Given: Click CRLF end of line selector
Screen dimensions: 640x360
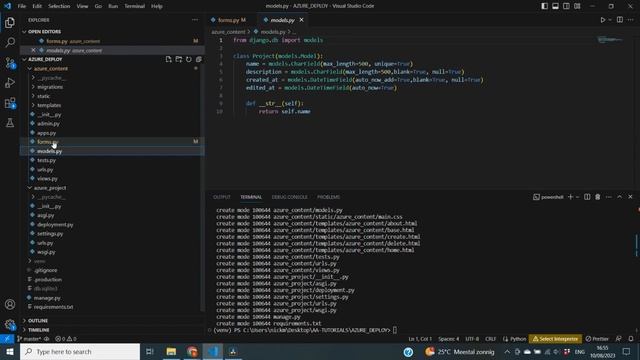Looking at the screenshot, I should pos(491,339).
